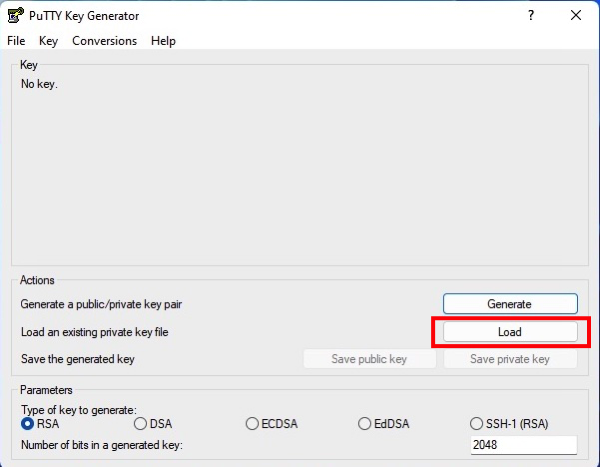Viewport: 600px width, 467px height.
Task: Click the question mark help button
Action: click(531, 16)
